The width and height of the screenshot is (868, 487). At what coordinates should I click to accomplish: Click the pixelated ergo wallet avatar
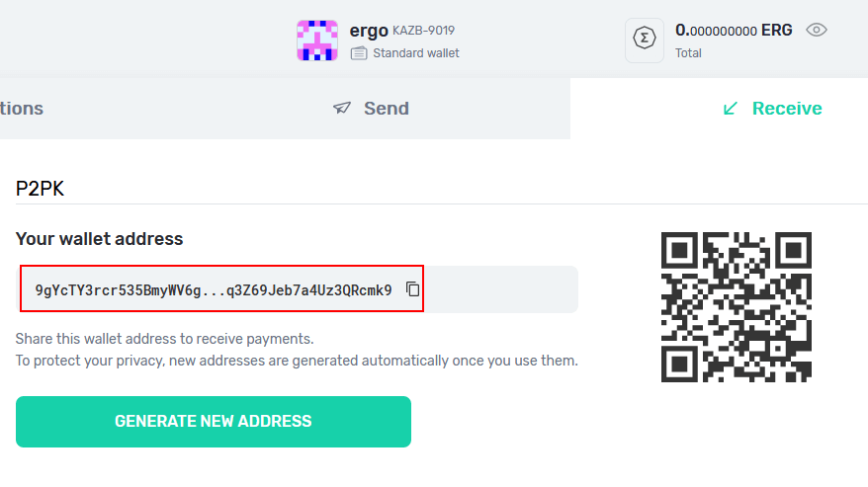pos(317,41)
